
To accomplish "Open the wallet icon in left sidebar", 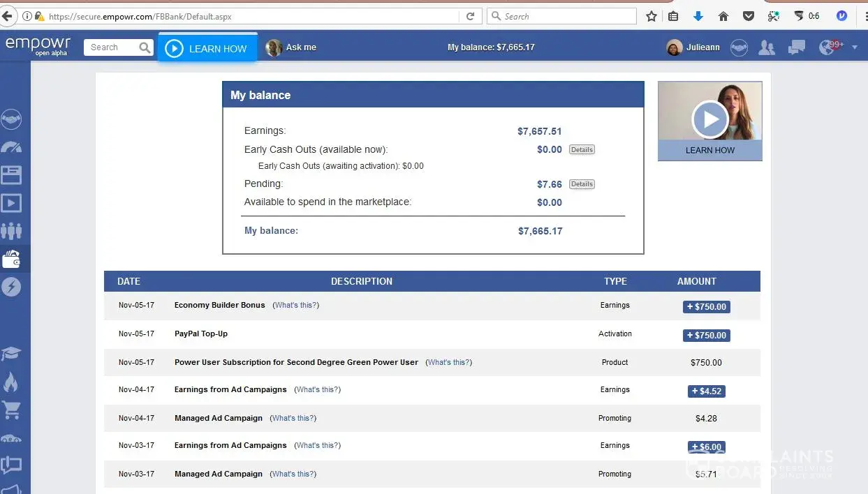I will [x=12, y=259].
